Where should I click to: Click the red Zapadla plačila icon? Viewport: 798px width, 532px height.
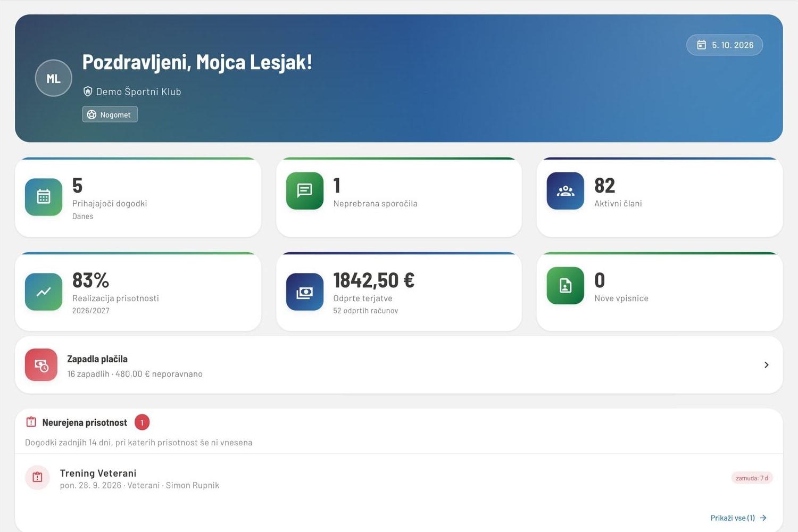41,365
